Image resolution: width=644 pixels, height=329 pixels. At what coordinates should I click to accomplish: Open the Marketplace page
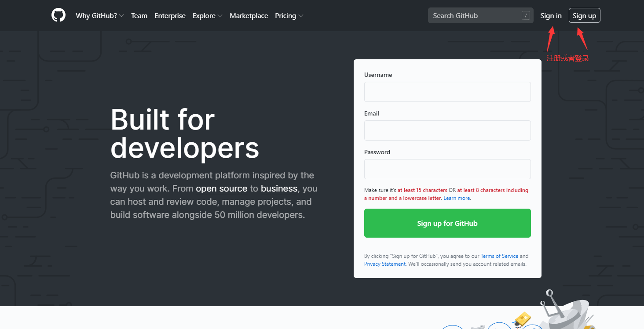(249, 15)
